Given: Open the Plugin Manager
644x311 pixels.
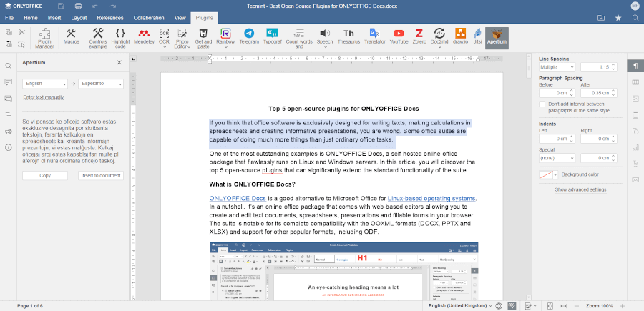Looking at the screenshot, I should 44,38.
